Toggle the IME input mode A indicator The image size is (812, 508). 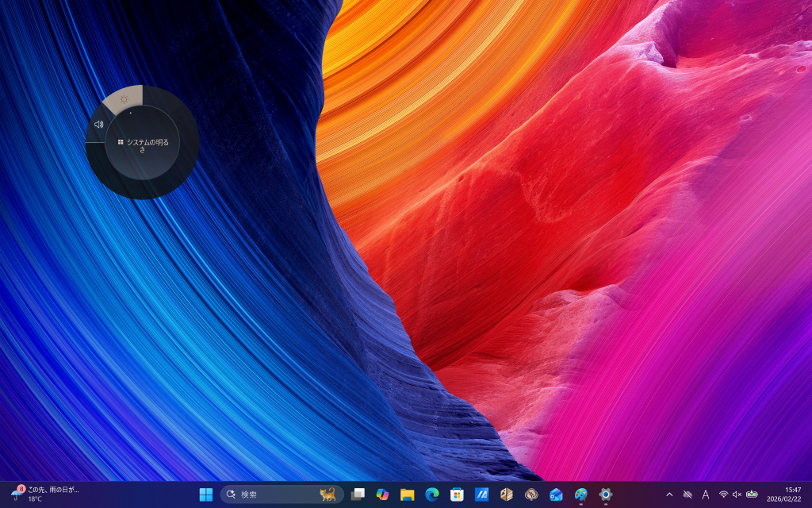[x=705, y=495]
